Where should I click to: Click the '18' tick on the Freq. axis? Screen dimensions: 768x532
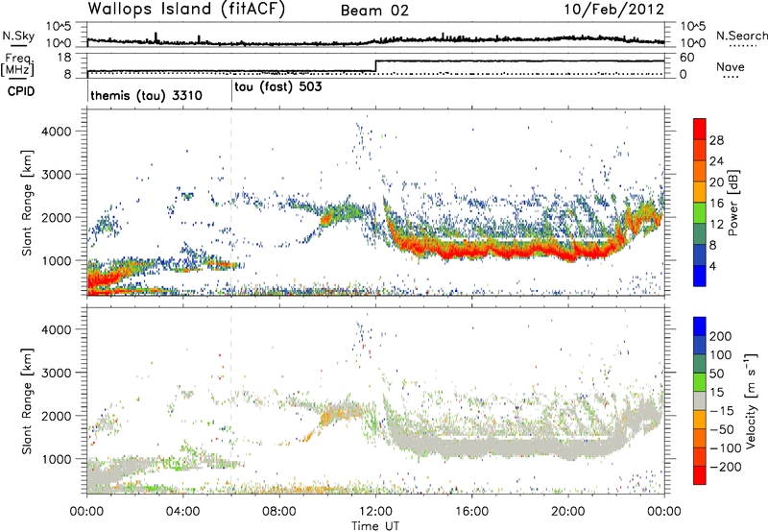(64, 58)
